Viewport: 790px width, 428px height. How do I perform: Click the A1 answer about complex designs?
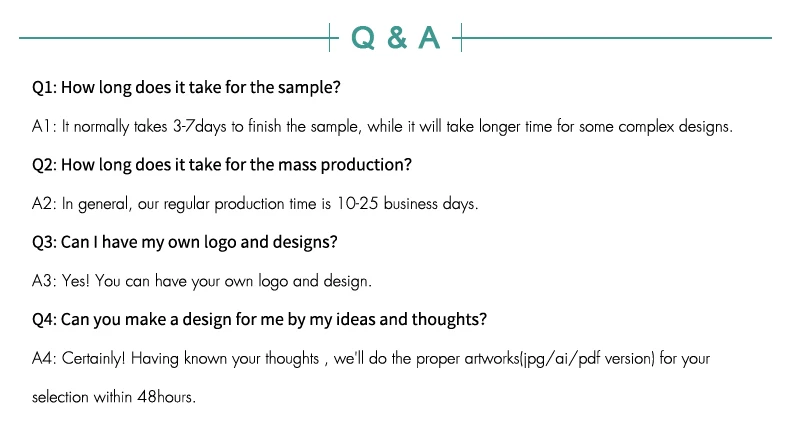(x=383, y=127)
